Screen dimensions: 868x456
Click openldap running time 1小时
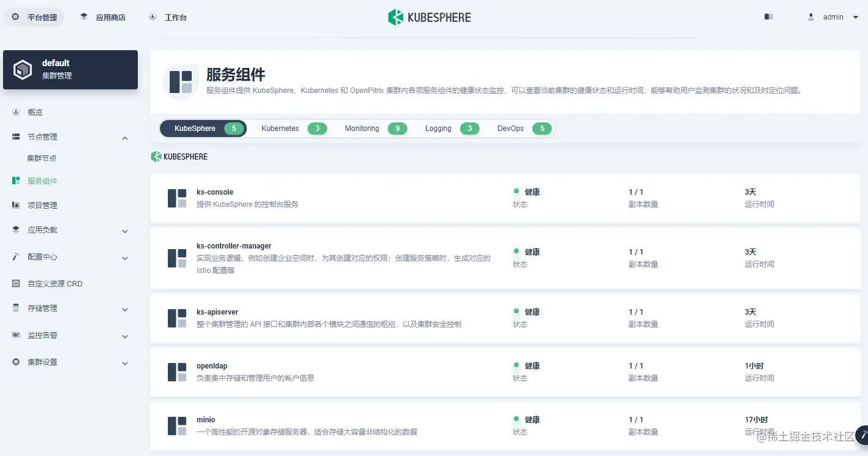[x=754, y=366]
